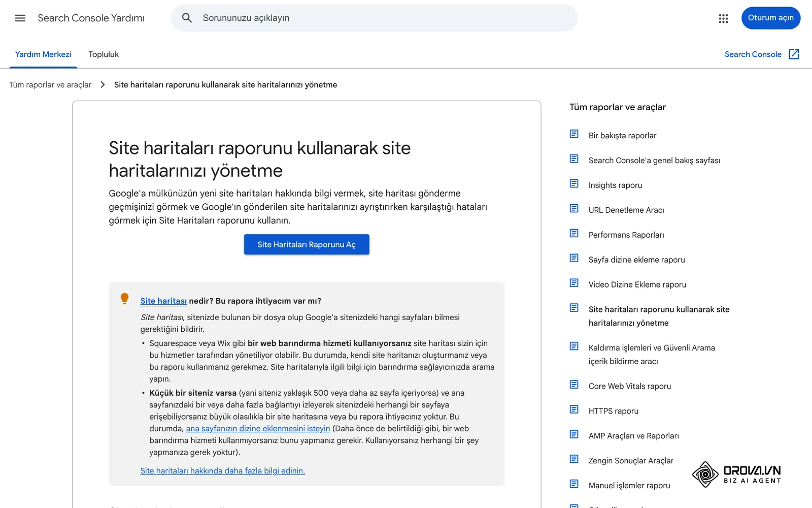Image resolution: width=812 pixels, height=508 pixels.
Task: Click the Search Console Yardımı title
Action: (x=91, y=18)
